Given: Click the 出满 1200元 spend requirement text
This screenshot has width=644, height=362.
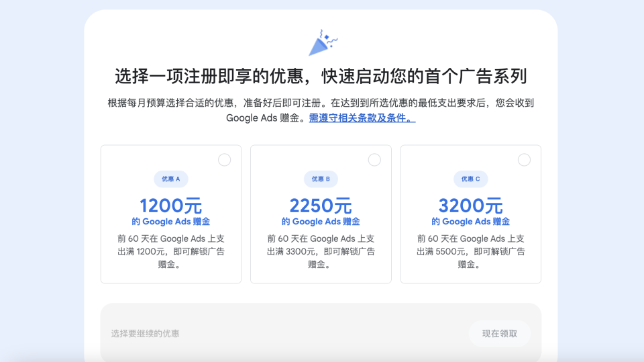Looking at the screenshot, I should (142, 251).
